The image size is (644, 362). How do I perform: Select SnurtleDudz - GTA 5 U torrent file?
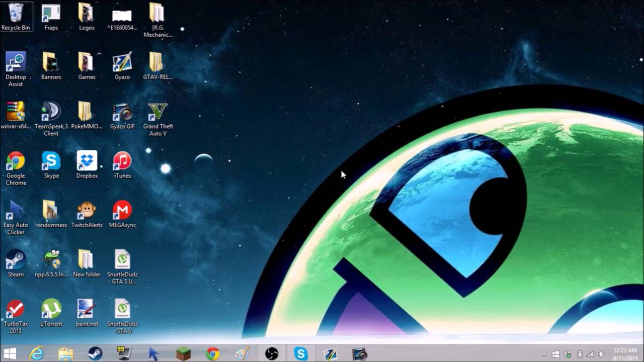tap(122, 266)
